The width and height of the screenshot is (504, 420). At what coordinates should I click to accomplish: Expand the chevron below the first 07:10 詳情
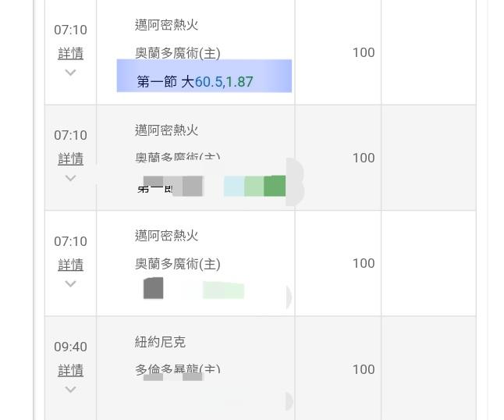[x=70, y=73]
